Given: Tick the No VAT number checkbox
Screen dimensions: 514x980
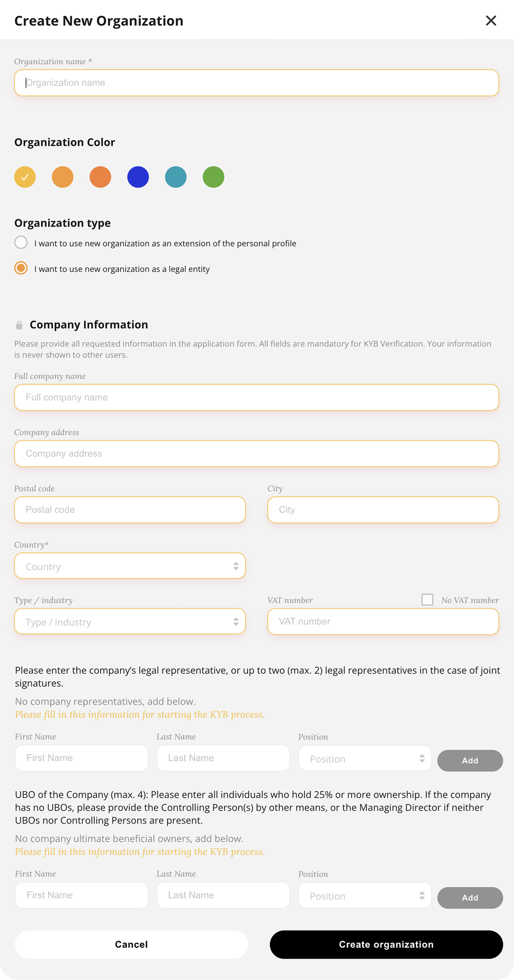Looking at the screenshot, I should [x=427, y=600].
